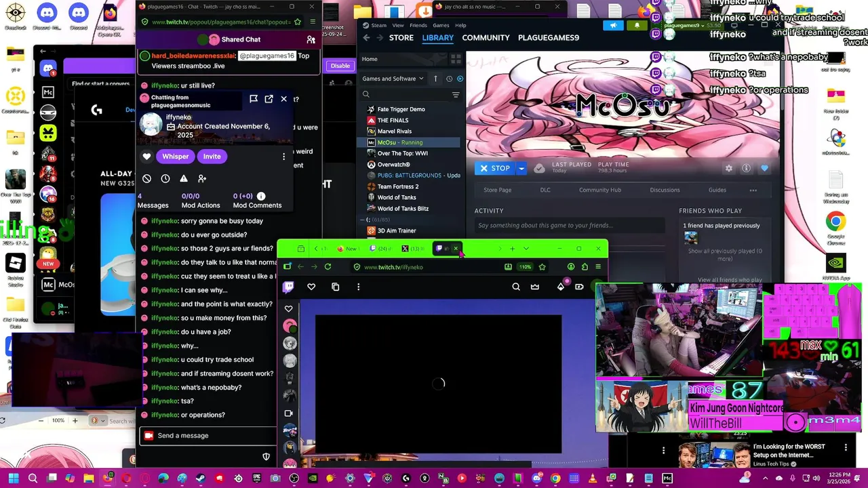The height and width of the screenshot is (488, 868).
Task: Toggle the recent-activity clock sort icon in Steam
Action: point(449,79)
